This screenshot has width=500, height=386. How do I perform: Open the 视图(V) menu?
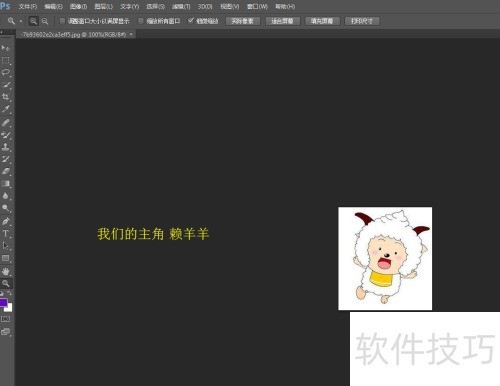coord(230,7)
